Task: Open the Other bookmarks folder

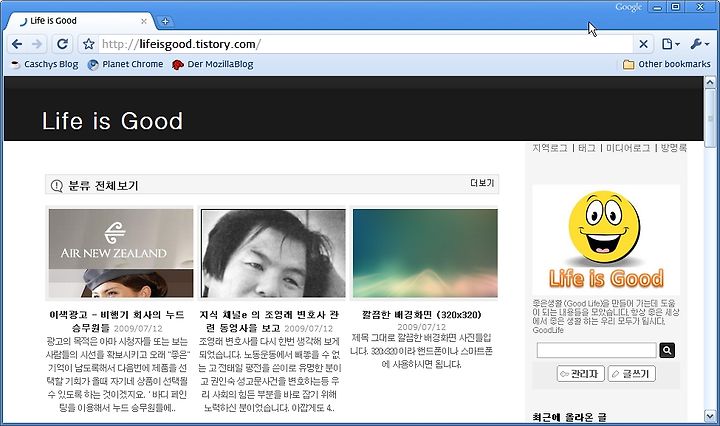Action: [x=666, y=64]
